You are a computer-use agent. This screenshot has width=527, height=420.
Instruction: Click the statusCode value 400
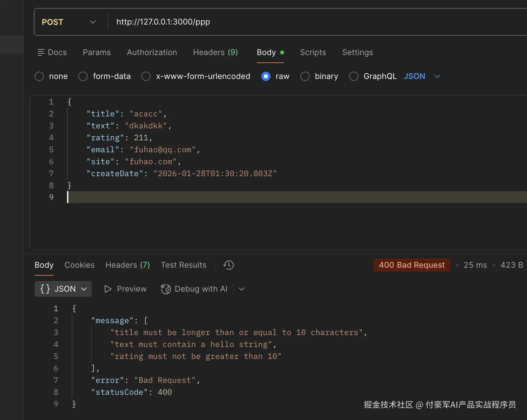[x=165, y=392]
